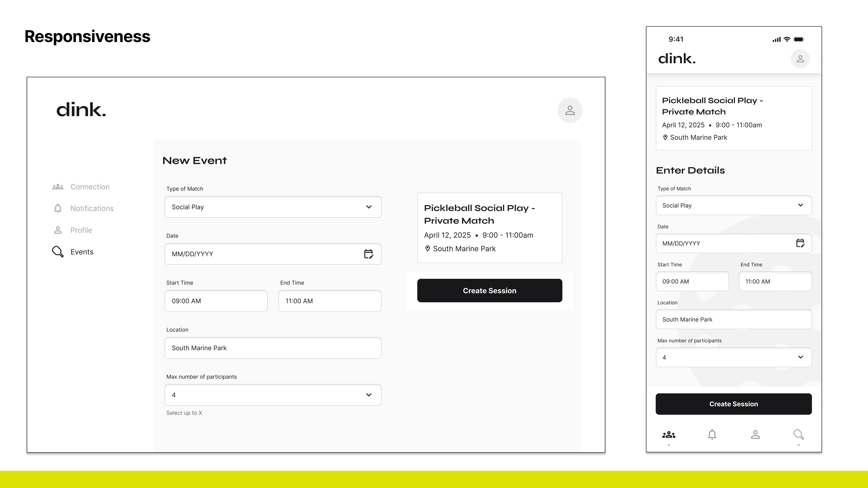Tap the mobile MM/DD/YYYY date input
This screenshot has width=868, height=488.
(734, 243)
